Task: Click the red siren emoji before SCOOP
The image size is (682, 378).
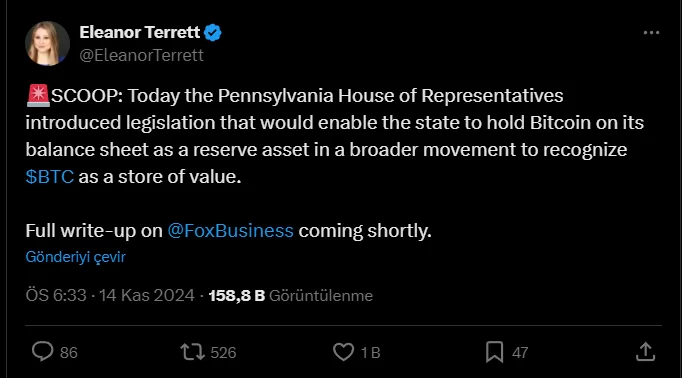Action: [38, 96]
